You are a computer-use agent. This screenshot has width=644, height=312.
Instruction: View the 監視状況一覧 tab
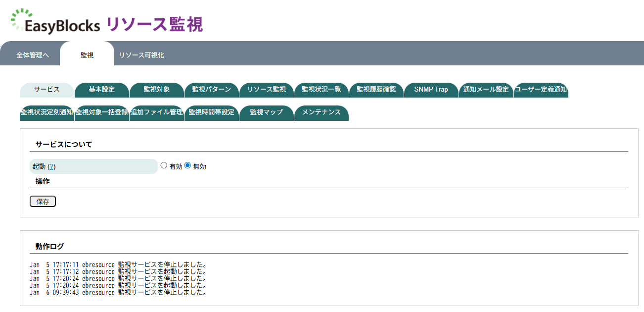click(322, 90)
